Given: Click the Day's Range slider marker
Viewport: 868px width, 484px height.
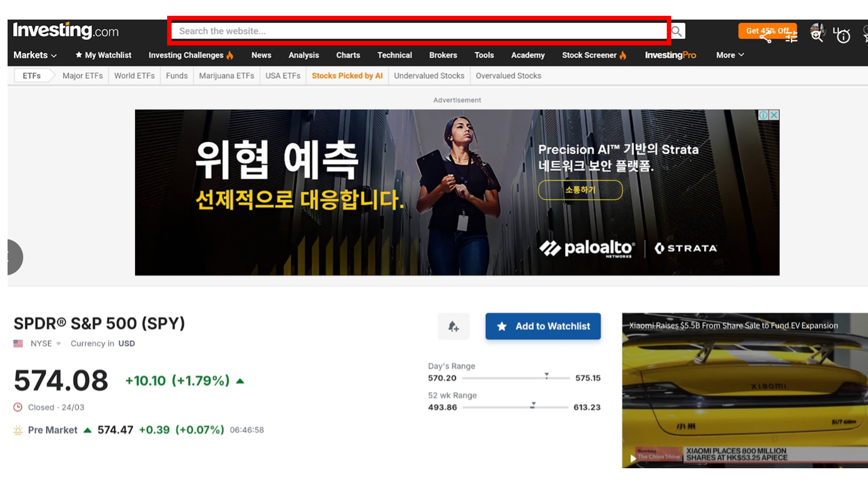Looking at the screenshot, I should tap(546, 376).
